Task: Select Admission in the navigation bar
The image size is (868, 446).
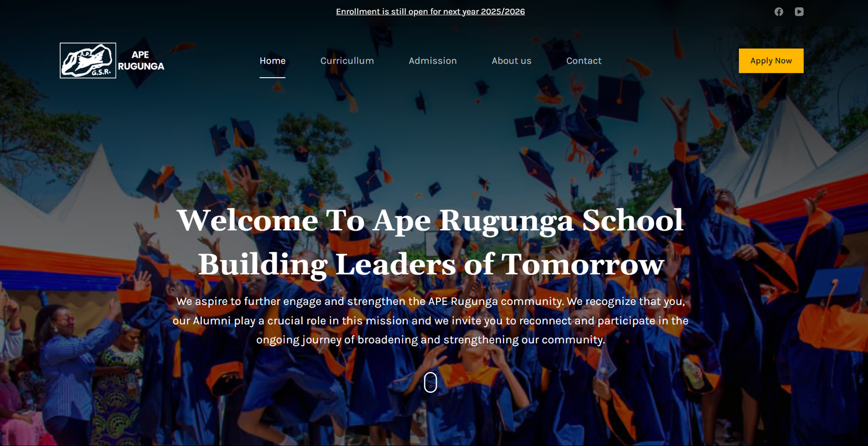Action: [x=432, y=61]
